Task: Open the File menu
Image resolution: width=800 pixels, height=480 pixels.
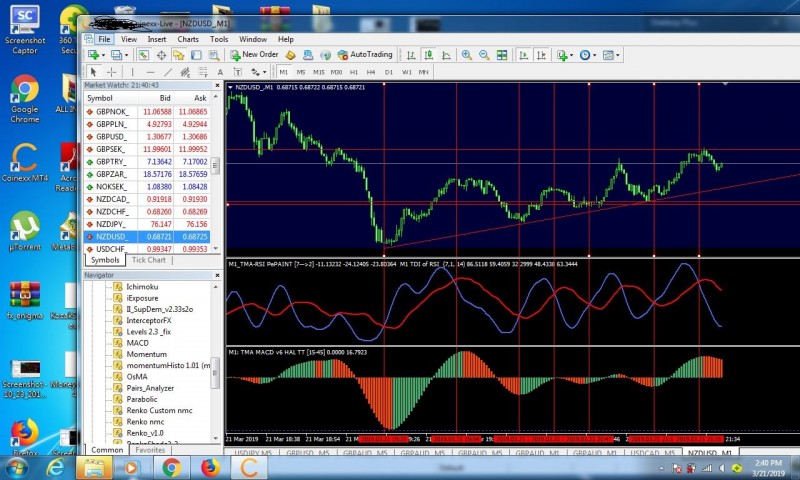Action: coord(104,39)
